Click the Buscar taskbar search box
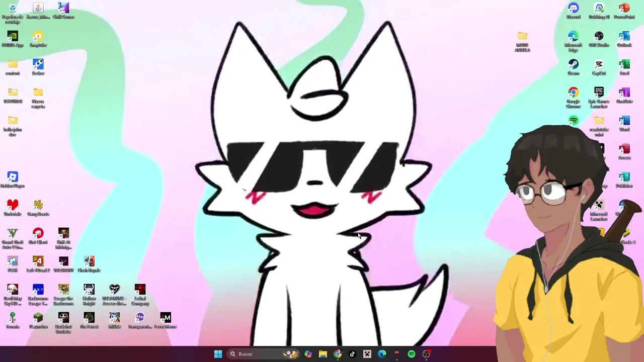 (263, 354)
